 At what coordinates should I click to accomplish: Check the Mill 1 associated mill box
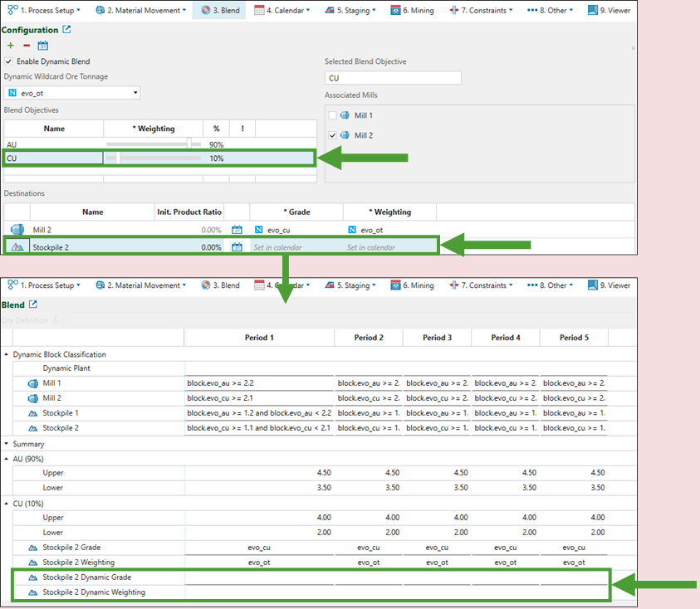click(x=333, y=115)
